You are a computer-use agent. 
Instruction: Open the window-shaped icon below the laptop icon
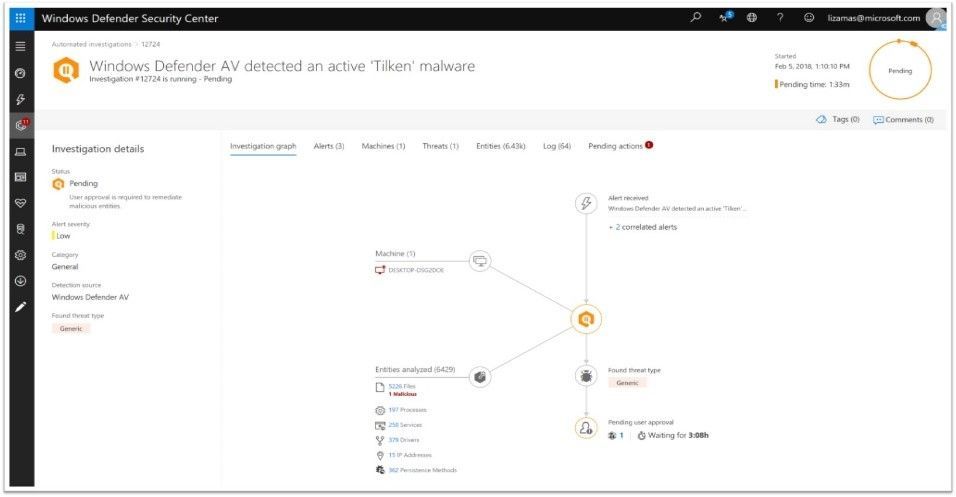20,177
